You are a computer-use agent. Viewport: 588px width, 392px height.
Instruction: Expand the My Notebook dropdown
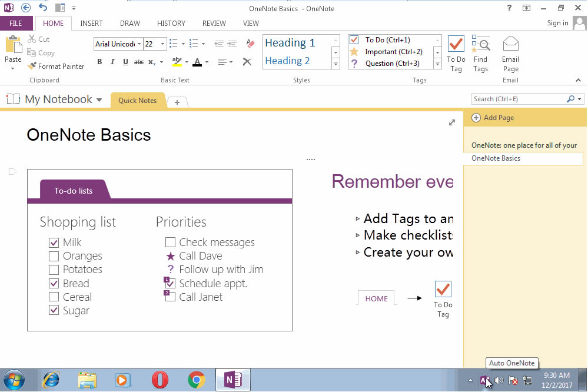[x=98, y=99]
